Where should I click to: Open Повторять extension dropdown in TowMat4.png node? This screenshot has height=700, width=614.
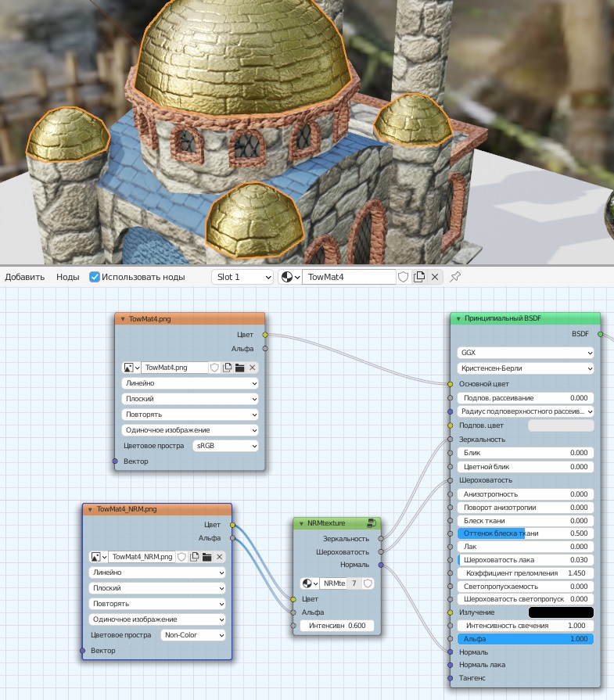[190, 415]
